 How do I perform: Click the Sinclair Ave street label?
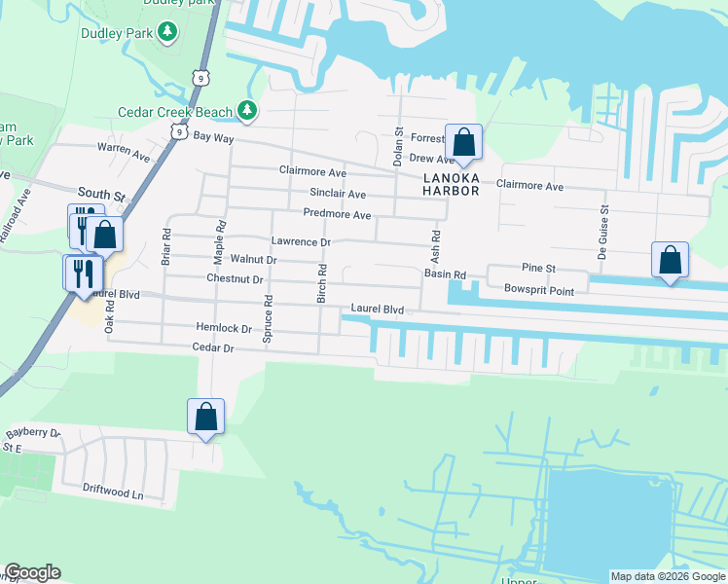pyautogui.click(x=338, y=193)
